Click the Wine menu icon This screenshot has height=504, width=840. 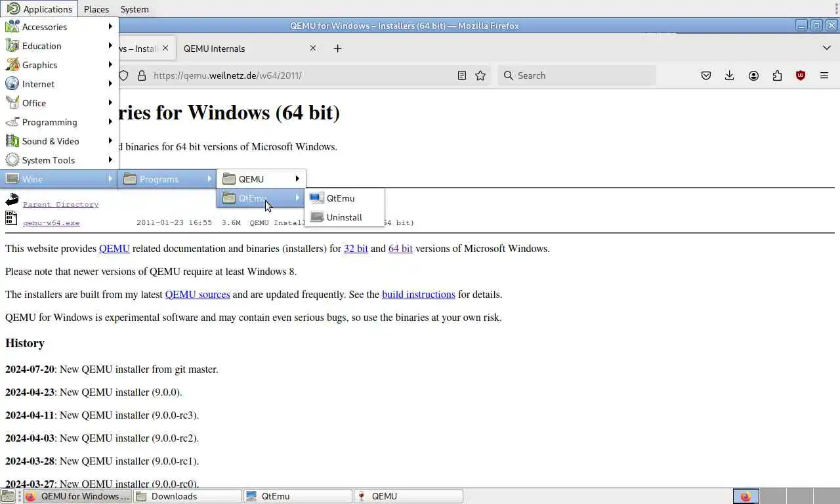point(12,179)
